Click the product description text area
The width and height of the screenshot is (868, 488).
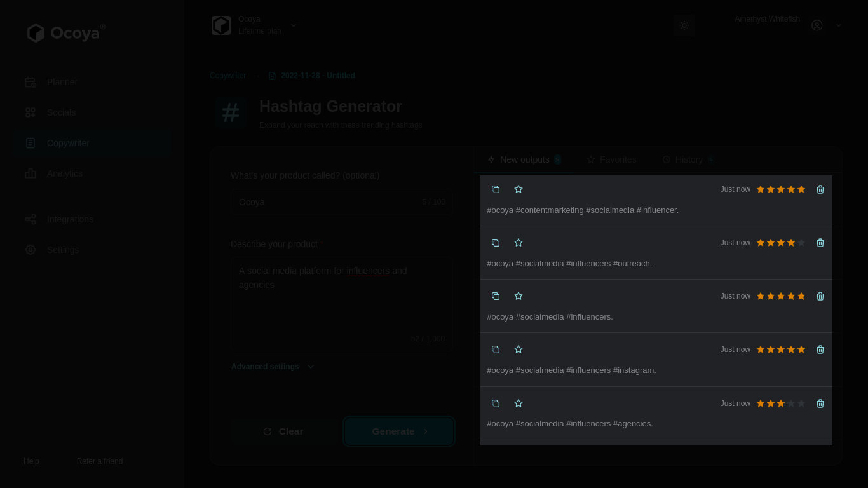[x=342, y=304]
